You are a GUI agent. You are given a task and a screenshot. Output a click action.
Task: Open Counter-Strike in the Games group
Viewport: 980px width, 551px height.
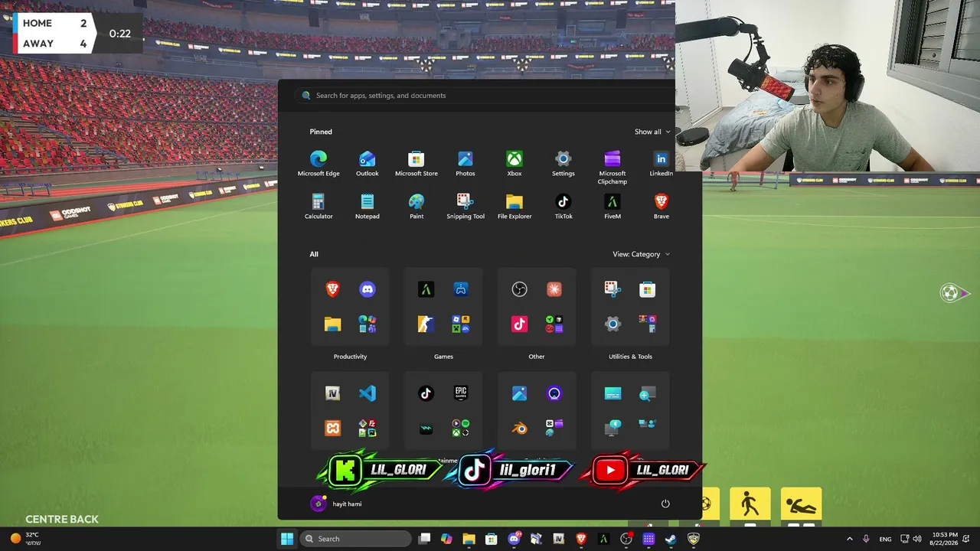coord(426,324)
